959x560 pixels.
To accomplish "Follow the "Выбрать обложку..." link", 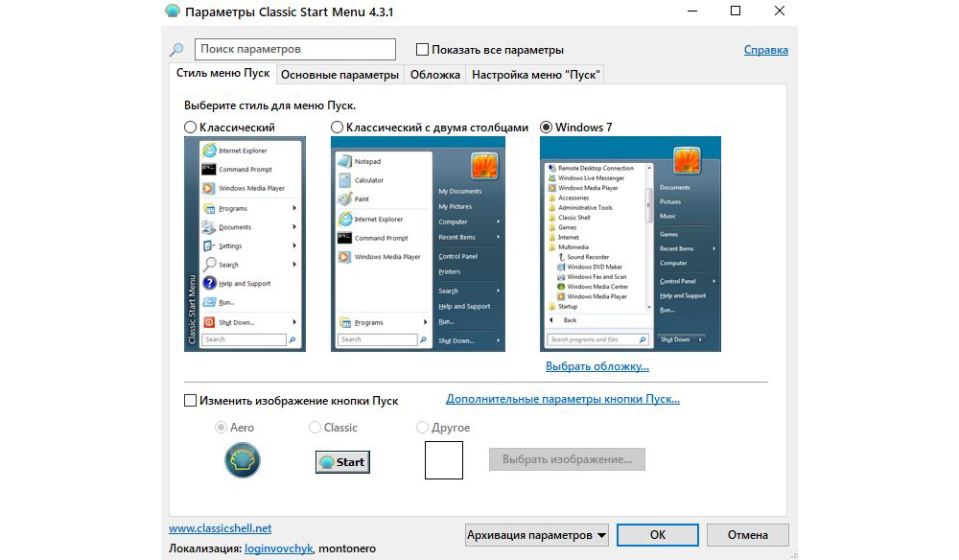I will 596,366.
